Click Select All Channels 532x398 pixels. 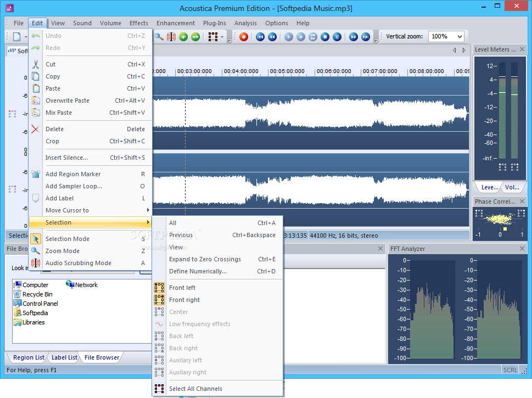coord(217,389)
